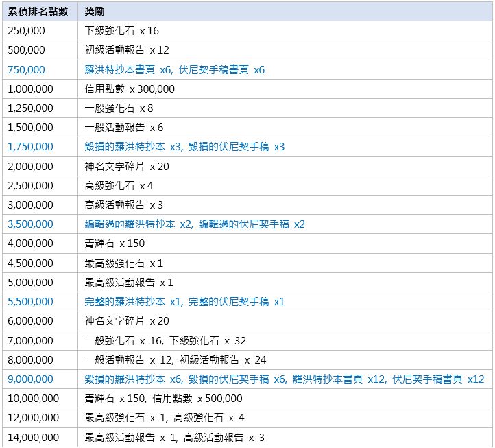
Task: Select the blue 9,000,000 points entry
Action: click(30, 379)
